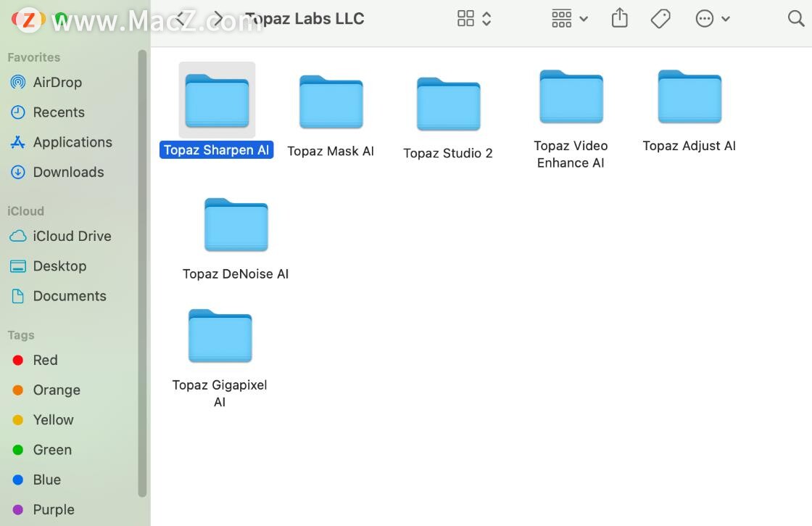The image size is (812, 526).
Task: Click the Favorites section header
Action: [x=33, y=57]
